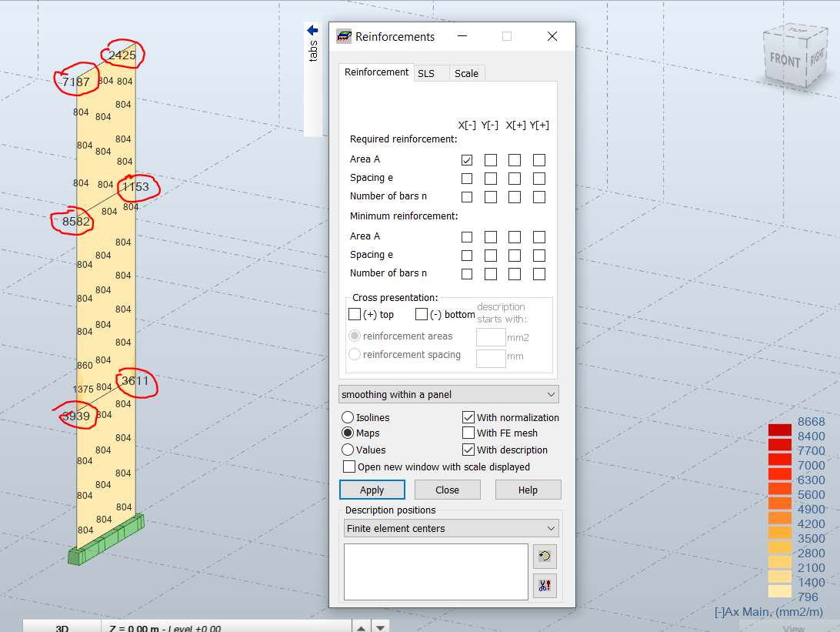This screenshot has height=632, width=840.
Task: Click the Reinforcements icon in the dialog title bar
Action: 343,35
